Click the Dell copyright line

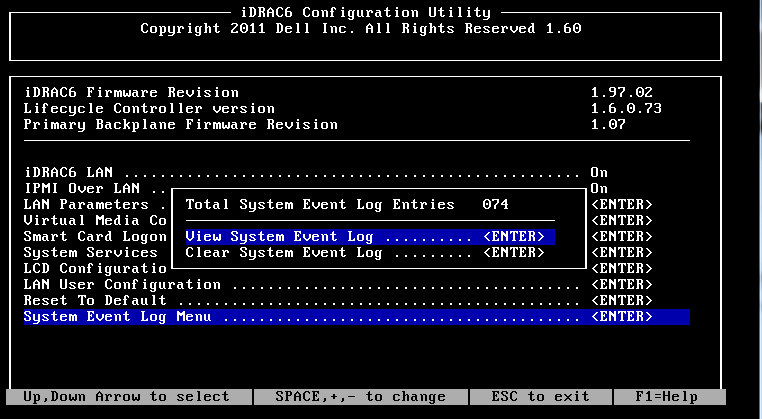(x=361, y=28)
